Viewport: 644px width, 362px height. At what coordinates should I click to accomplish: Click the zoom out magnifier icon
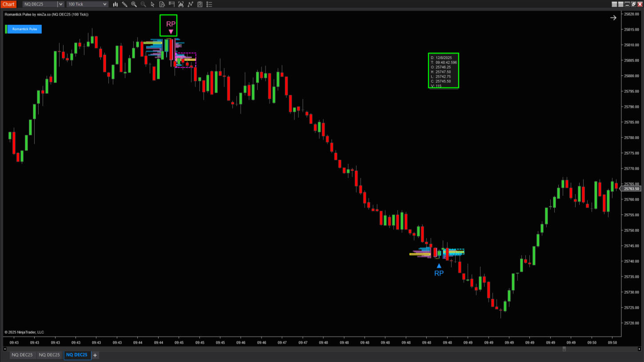(143, 4)
